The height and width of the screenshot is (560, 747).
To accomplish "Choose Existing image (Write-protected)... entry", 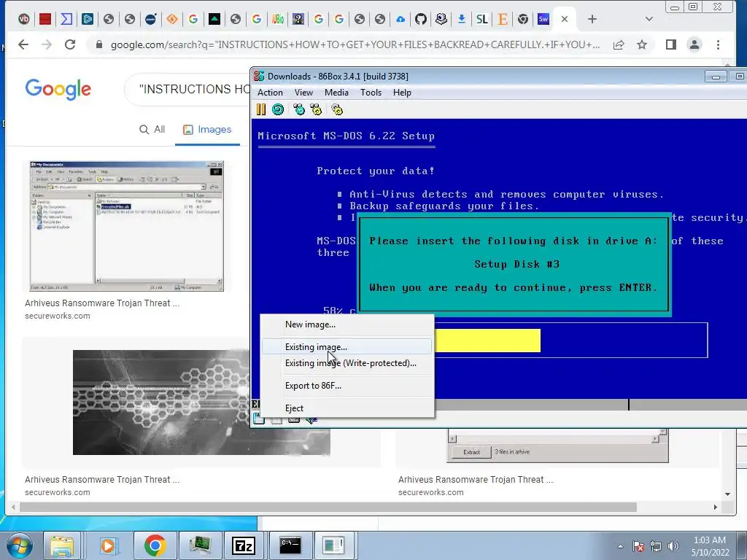I will pos(347,363).
